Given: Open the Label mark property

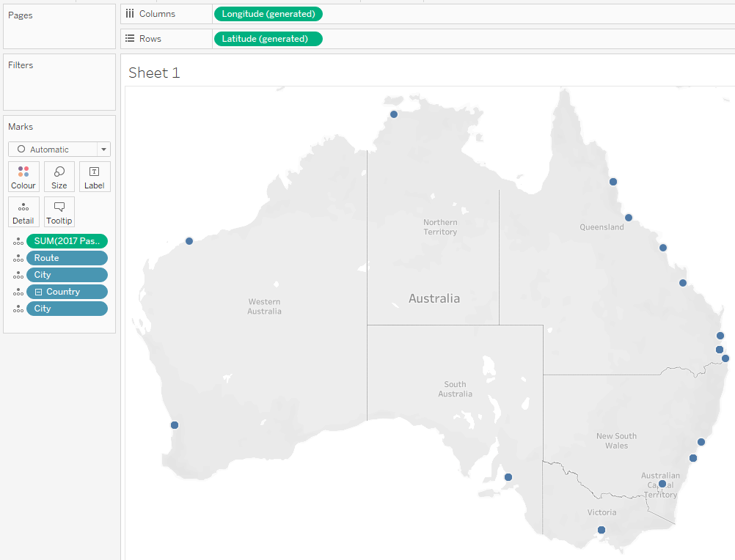Looking at the screenshot, I should (95, 176).
